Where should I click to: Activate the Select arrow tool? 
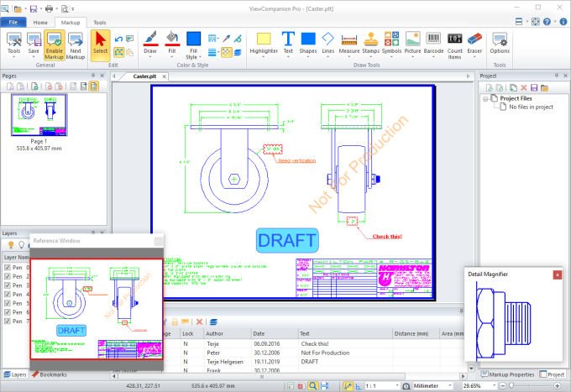coord(100,44)
